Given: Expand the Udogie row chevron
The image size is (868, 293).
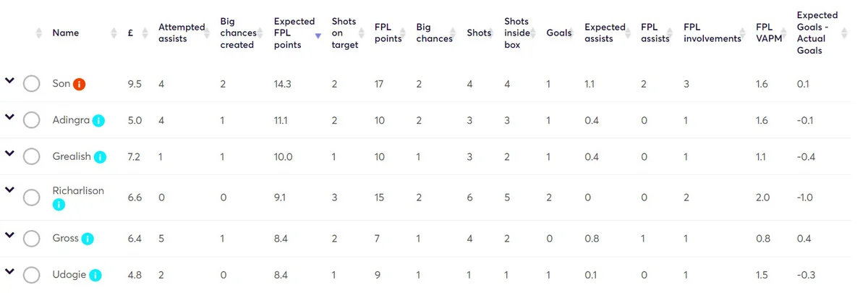Looking at the screenshot, I should [x=9, y=271].
